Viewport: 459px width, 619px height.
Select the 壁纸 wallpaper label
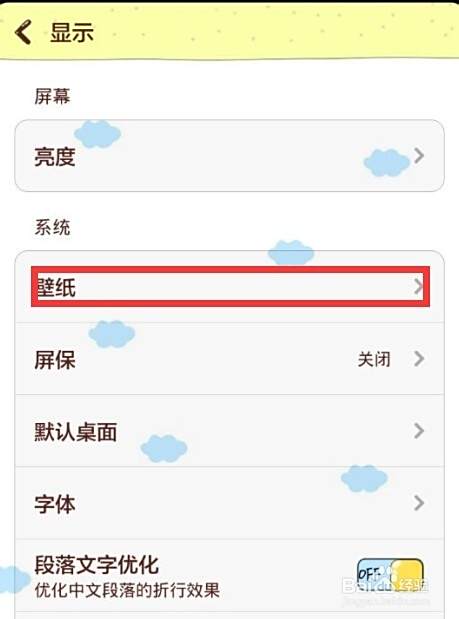[56, 287]
